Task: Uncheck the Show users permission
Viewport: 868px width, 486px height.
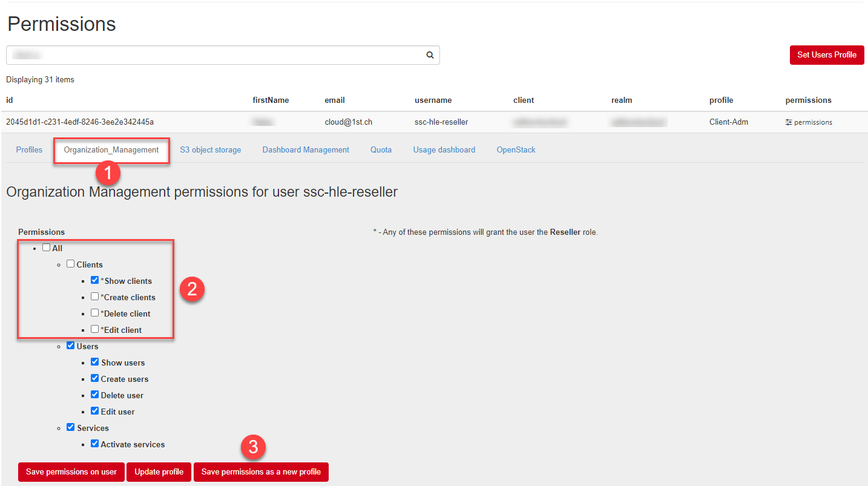Action: click(95, 362)
